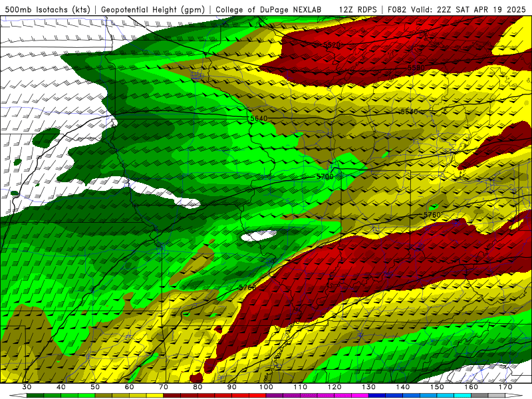Click the 160 value on the color scale
The height and width of the screenshot is (399, 532).
coord(471,387)
